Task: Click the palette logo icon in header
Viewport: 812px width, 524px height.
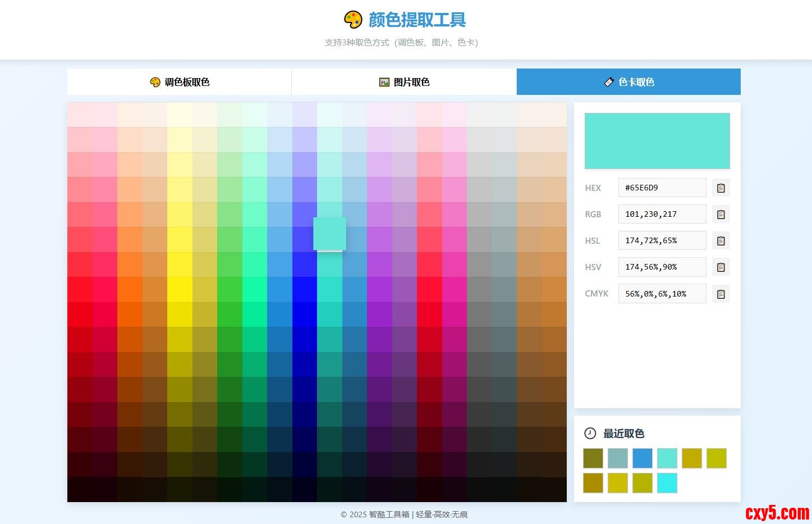Action: click(x=353, y=20)
